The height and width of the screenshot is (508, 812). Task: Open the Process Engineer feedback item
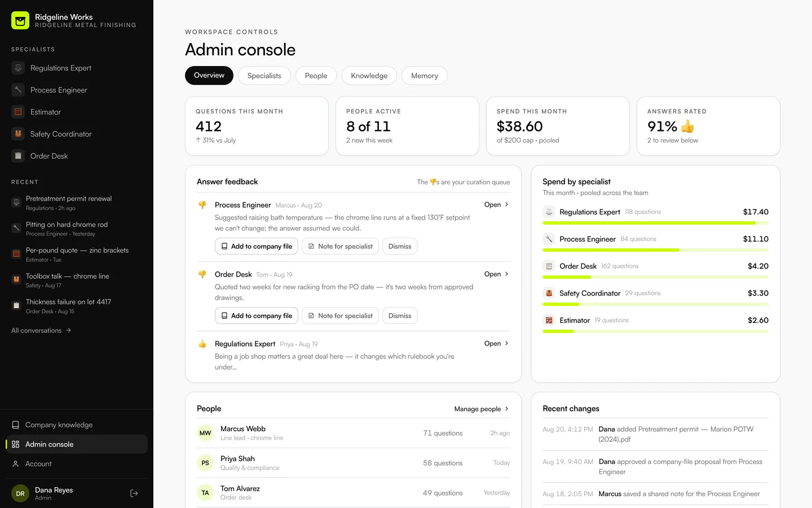point(497,204)
